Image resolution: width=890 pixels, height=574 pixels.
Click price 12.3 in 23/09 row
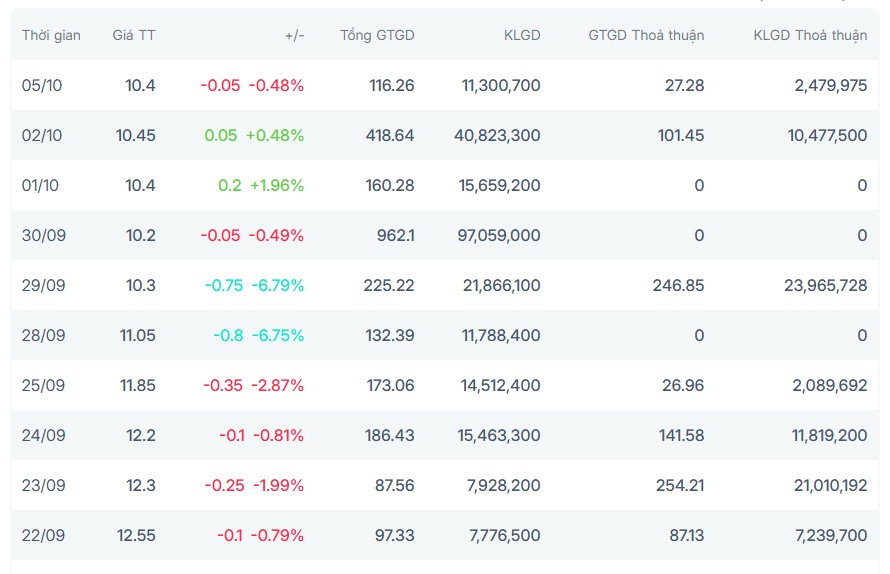141,485
